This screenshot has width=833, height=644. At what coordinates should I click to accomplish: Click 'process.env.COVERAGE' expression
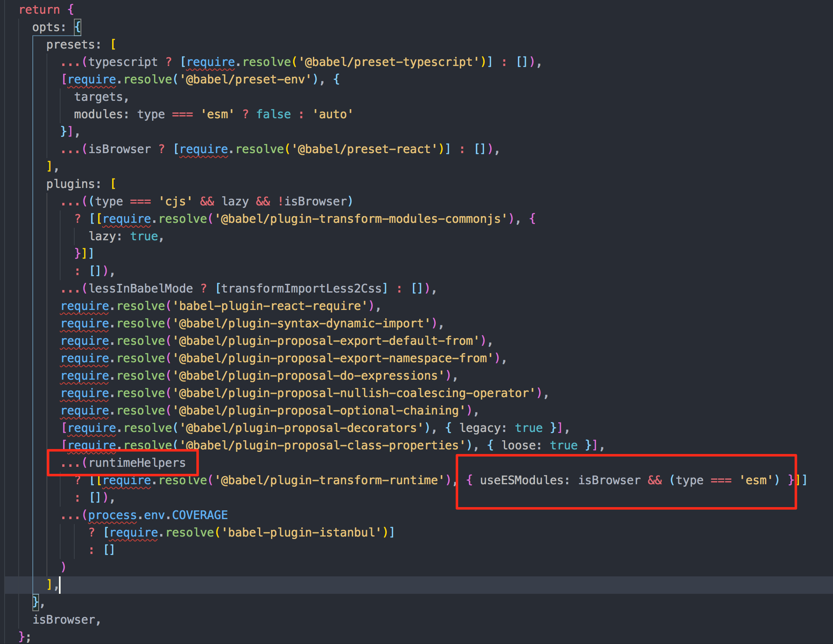point(158,515)
